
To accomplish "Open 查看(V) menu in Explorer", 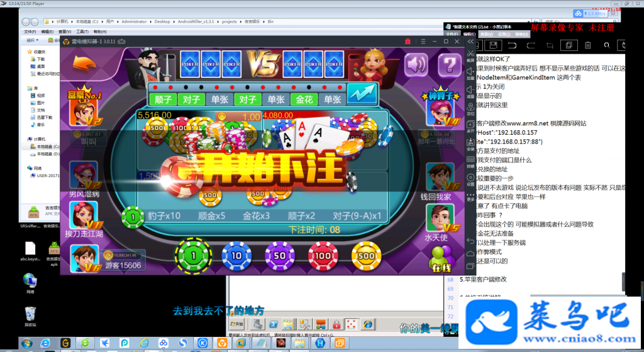I will point(65,31).
